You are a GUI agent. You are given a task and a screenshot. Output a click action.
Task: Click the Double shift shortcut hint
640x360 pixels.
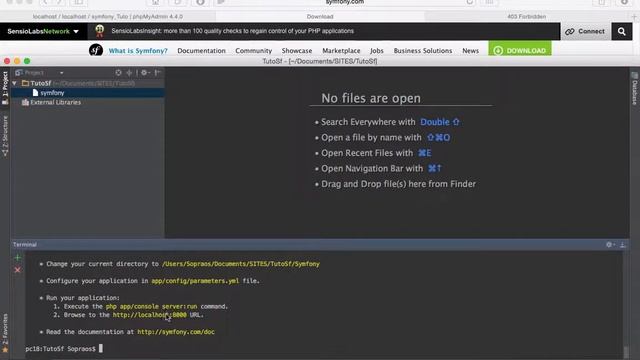click(x=440, y=122)
